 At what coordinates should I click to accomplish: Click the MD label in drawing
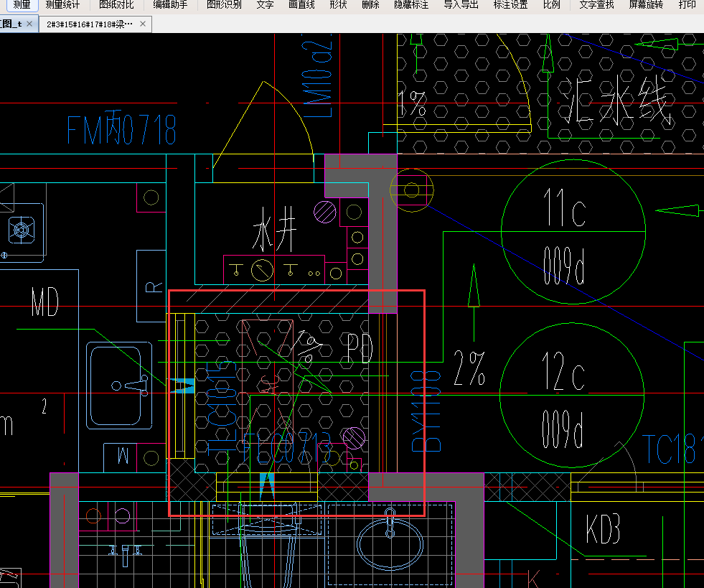pos(45,302)
